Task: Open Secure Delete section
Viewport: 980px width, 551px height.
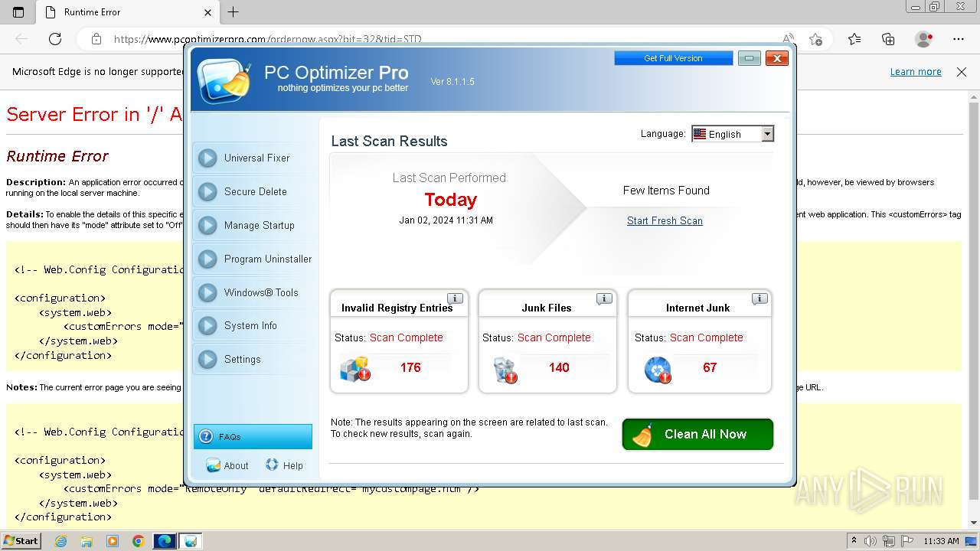Action: pos(253,191)
